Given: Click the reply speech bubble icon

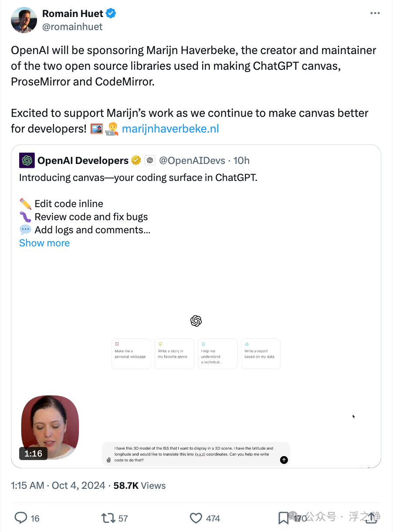Looking at the screenshot, I should pos(21,518).
